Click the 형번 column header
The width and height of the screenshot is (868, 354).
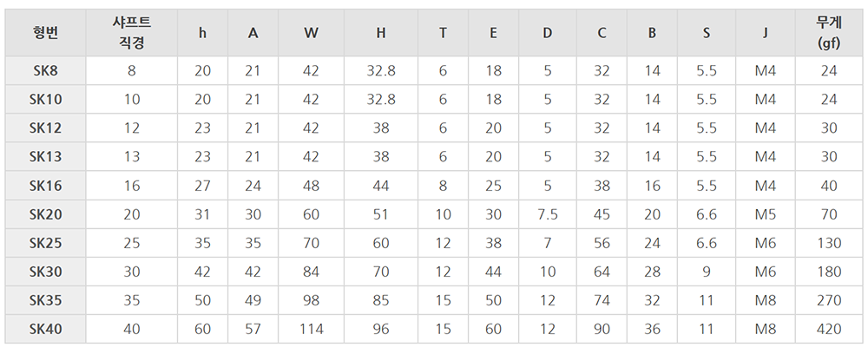click(x=45, y=33)
